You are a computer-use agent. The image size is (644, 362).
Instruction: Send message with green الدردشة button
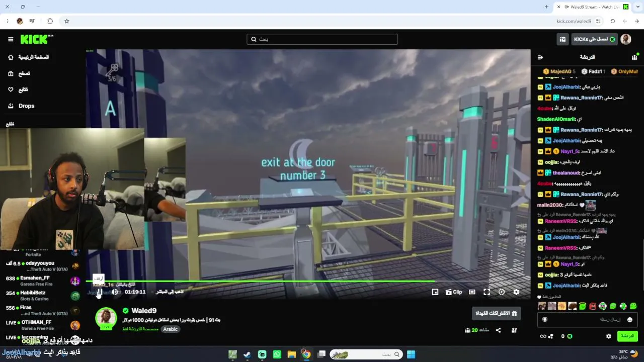[x=627, y=336]
